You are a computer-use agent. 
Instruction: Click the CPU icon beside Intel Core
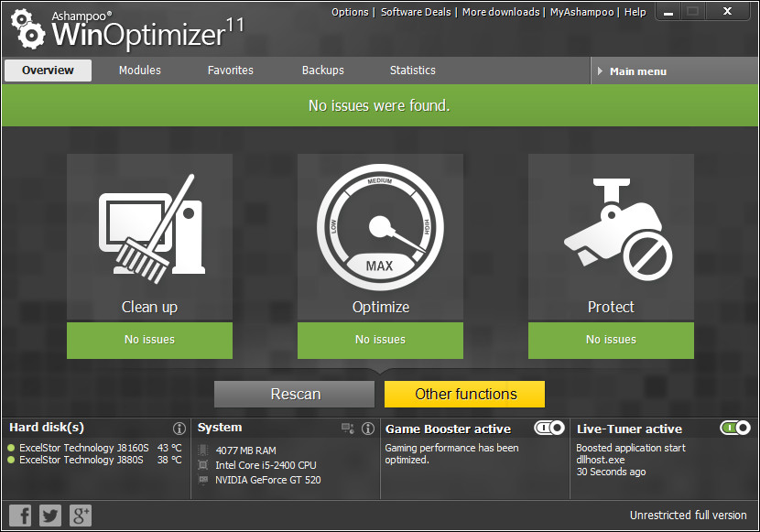(203, 465)
